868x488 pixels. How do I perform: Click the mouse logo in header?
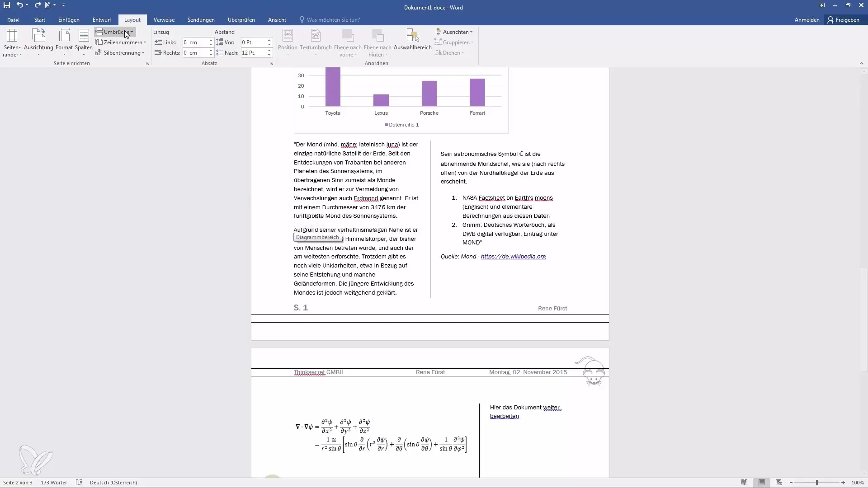pyautogui.click(x=591, y=371)
